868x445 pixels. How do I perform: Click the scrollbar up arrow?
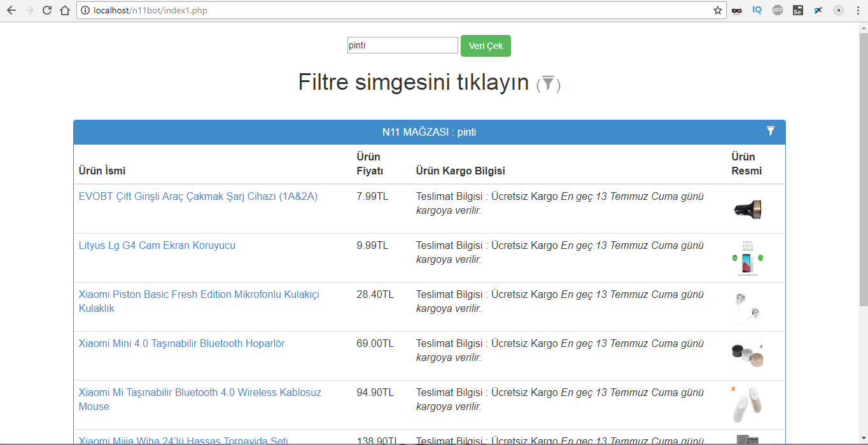click(863, 27)
